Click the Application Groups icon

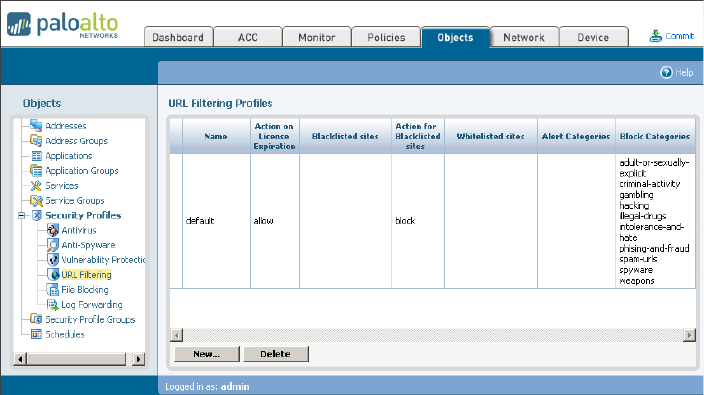pyautogui.click(x=36, y=171)
